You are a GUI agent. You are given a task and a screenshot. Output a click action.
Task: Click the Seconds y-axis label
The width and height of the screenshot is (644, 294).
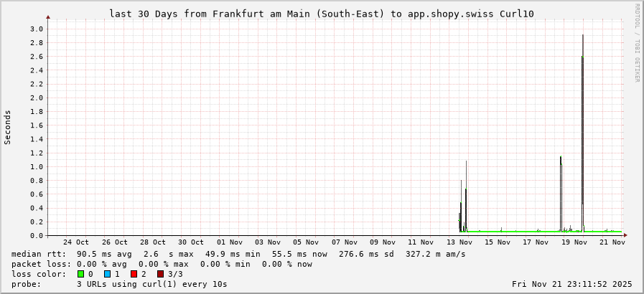coord(8,127)
